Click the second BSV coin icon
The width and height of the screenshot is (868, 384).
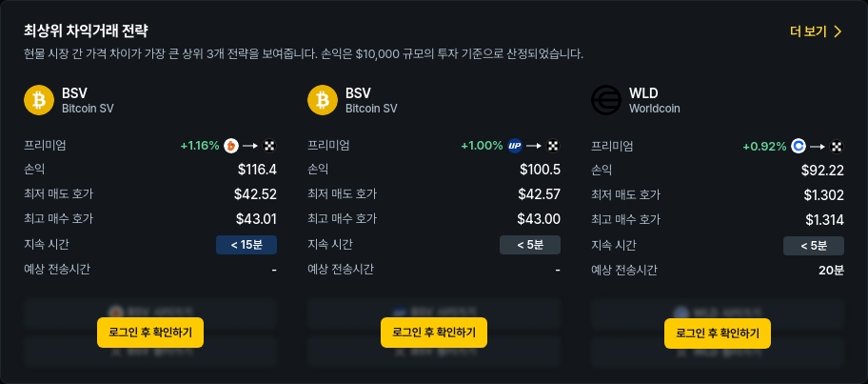click(323, 100)
